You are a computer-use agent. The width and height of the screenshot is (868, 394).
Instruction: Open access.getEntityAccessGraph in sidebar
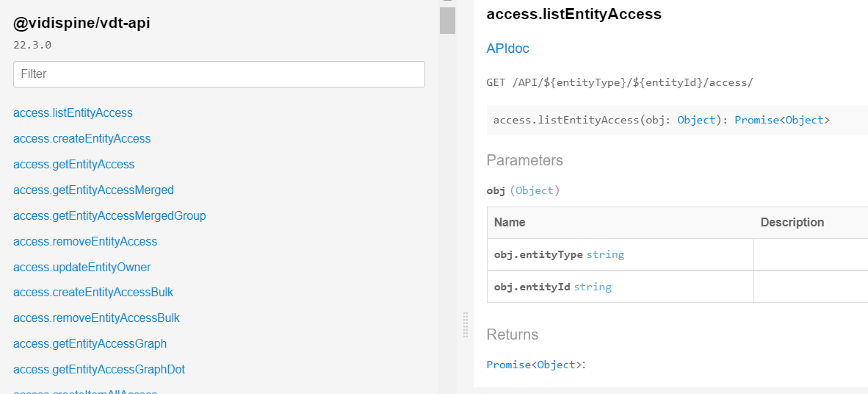tap(90, 344)
